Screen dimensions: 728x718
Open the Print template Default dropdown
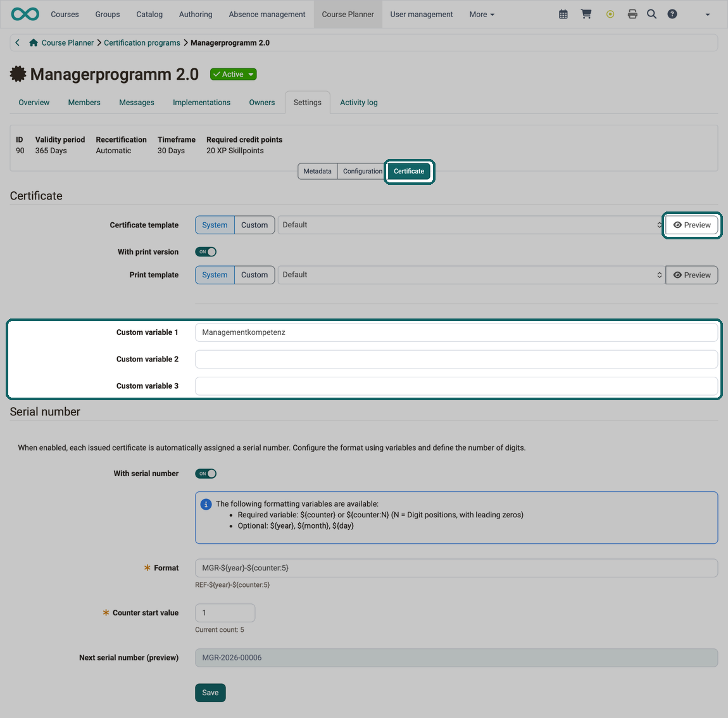471,275
